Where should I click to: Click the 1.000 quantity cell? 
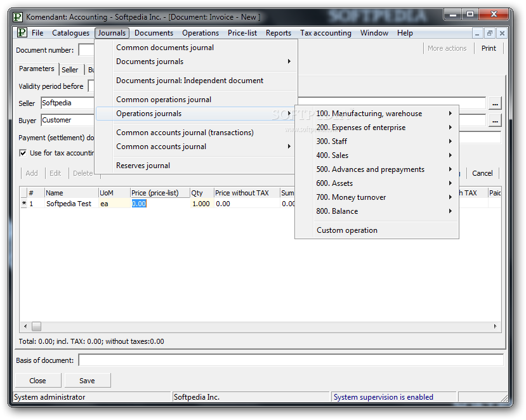click(202, 204)
